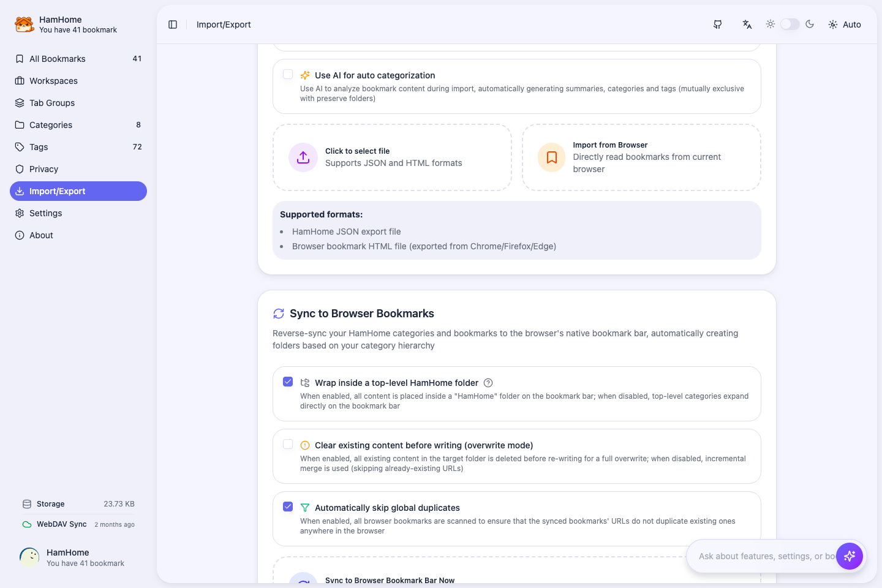
Task: Click the folder tree icon beside Wrap inside
Action: (305, 383)
